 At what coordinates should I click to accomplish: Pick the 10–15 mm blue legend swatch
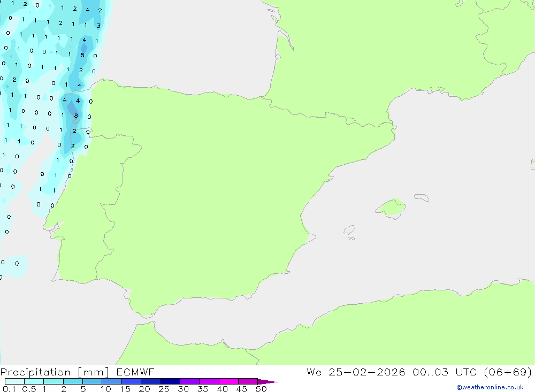tap(112, 381)
